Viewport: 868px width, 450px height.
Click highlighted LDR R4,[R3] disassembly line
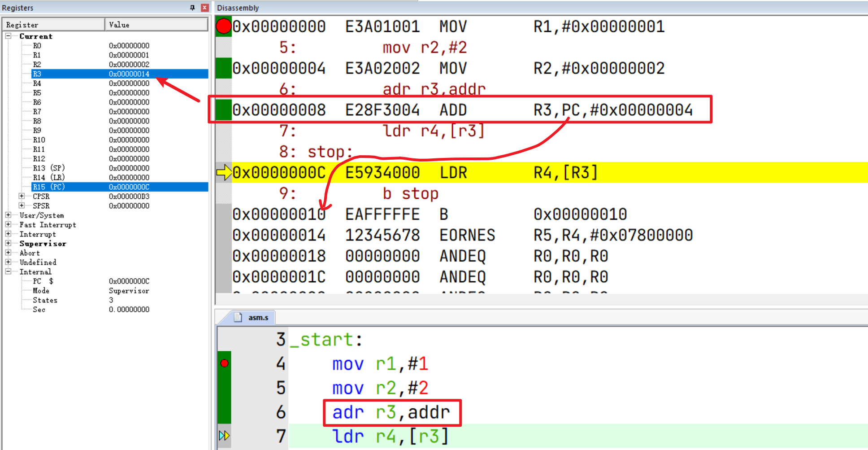pyautogui.click(x=549, y=172)
